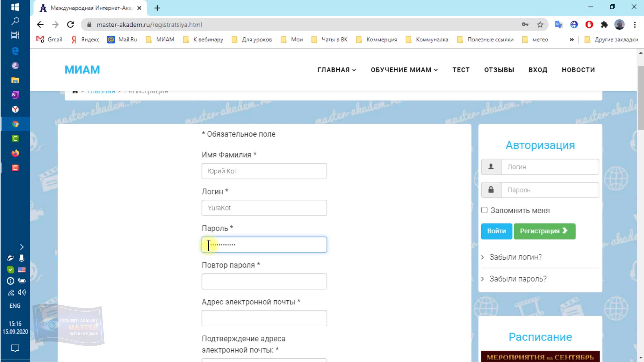Open the МИАМ bookmarks folder

click(160, 39)
